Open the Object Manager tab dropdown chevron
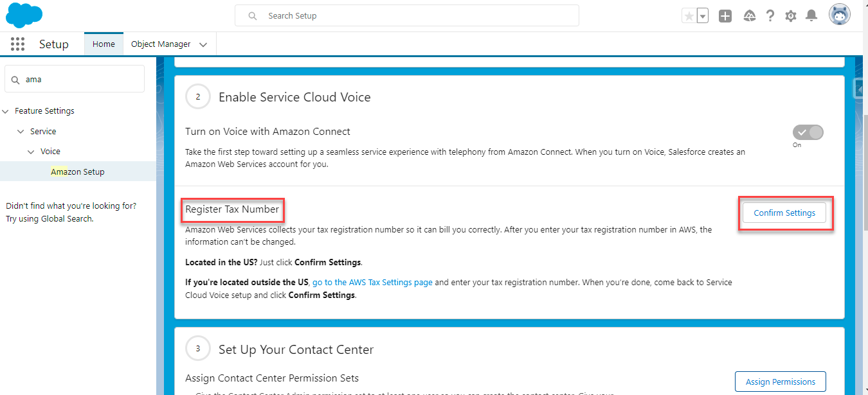 coord(203,44)
